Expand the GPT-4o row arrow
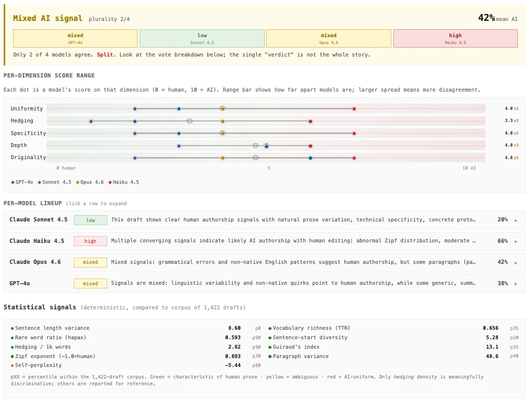Image resolution: width=532 pixels, height=401 pixels. [516, 284]
